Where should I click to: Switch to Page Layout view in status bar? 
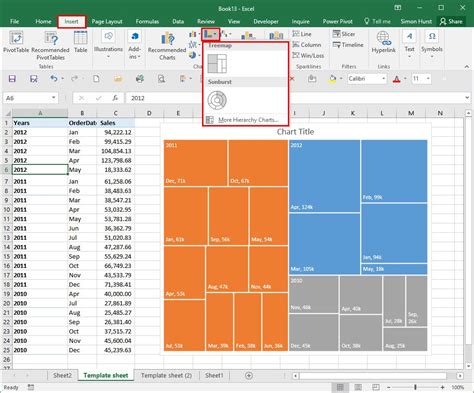click(x=358, y=387)
